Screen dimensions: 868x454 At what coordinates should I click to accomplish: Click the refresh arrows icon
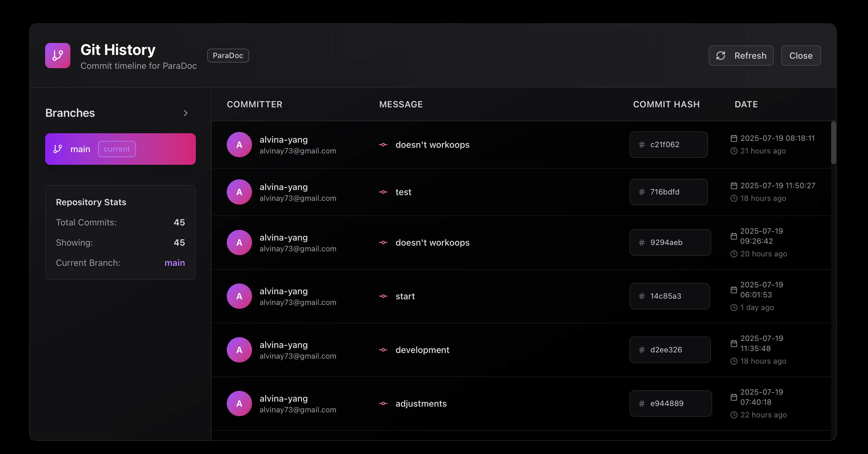[720, 56]
